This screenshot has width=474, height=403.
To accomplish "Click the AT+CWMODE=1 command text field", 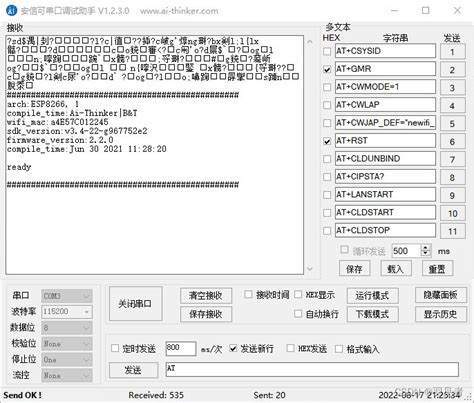I will [385, 87].
